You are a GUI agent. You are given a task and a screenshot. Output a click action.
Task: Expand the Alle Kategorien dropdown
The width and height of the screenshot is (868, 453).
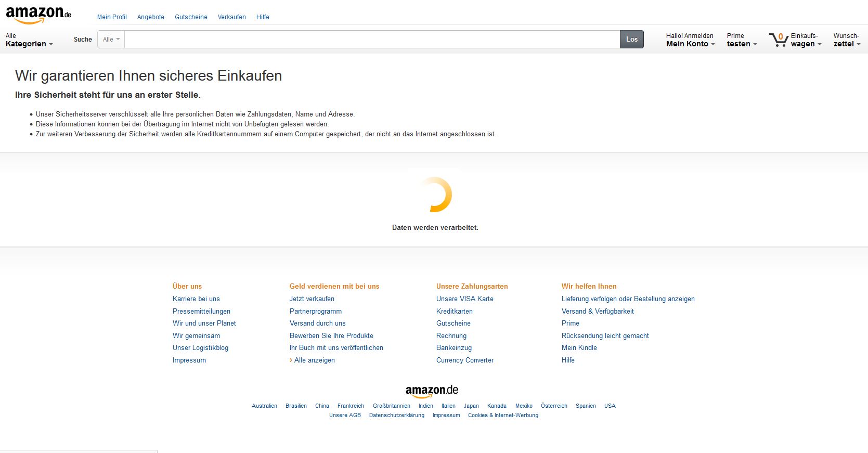[29, 40]
